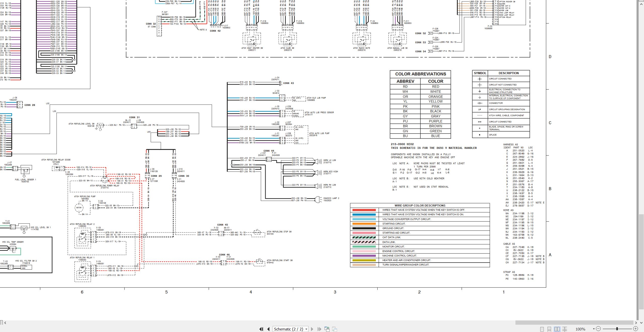644x332 pixels.
Task: Click the purple MACHINE CONTROL CIRCUIT swatch
Action: [364, 256]
